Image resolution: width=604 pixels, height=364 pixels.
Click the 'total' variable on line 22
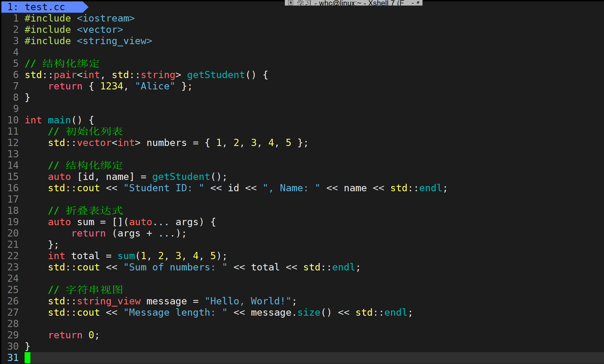[x=85, y=256]
